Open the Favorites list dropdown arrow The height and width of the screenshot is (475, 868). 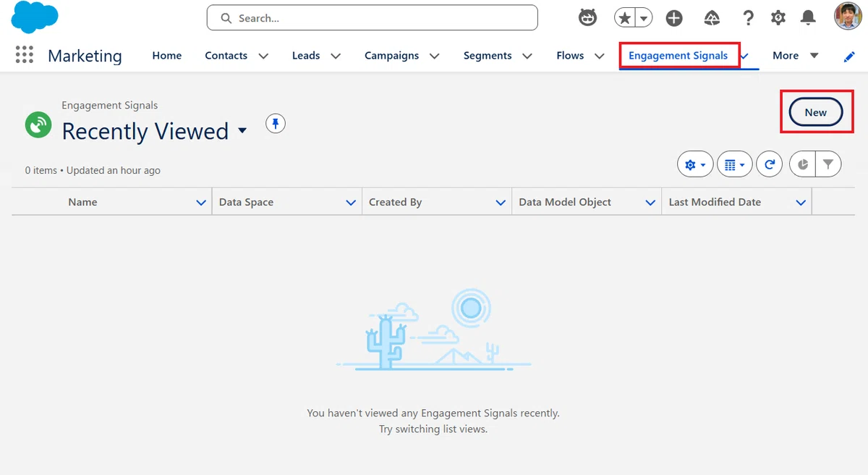[x=643, y=18]
